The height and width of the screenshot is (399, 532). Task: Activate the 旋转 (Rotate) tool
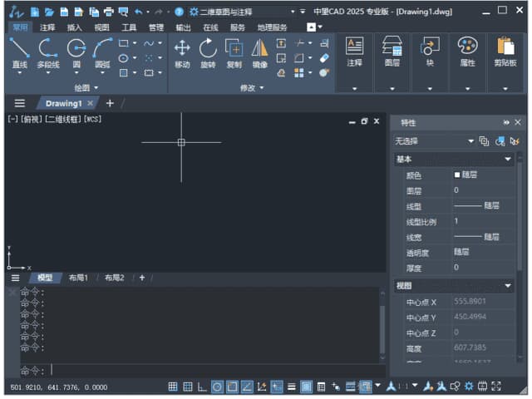208,51
